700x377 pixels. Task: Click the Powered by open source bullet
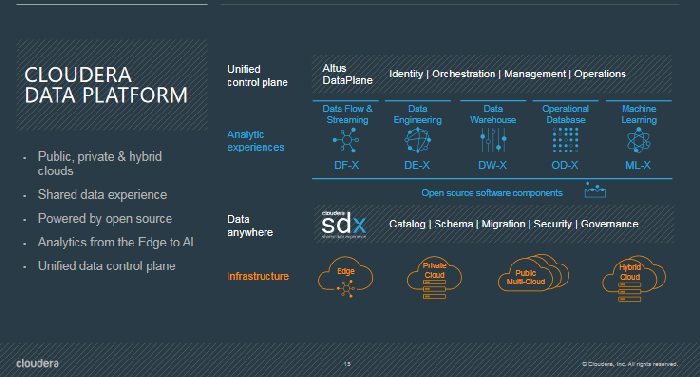(x=105, y=218)
